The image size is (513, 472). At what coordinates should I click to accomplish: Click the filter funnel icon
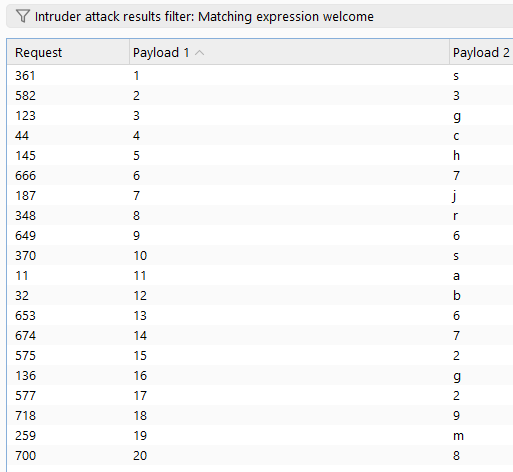click(22, 16)
